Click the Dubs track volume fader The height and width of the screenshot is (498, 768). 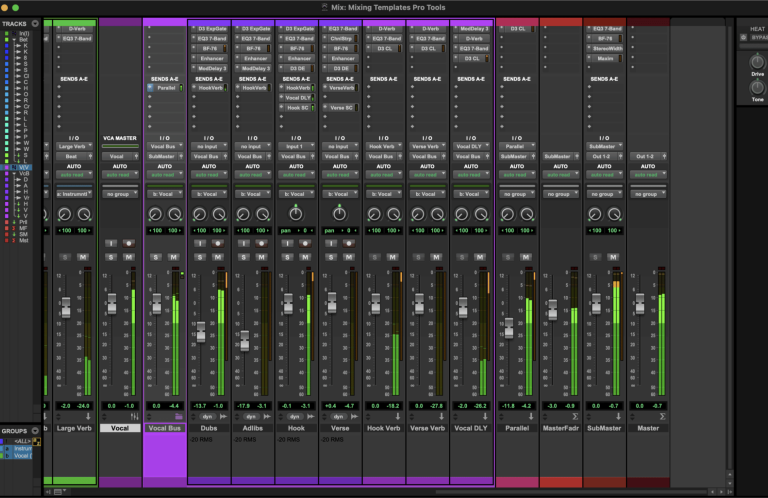[201, 332]
